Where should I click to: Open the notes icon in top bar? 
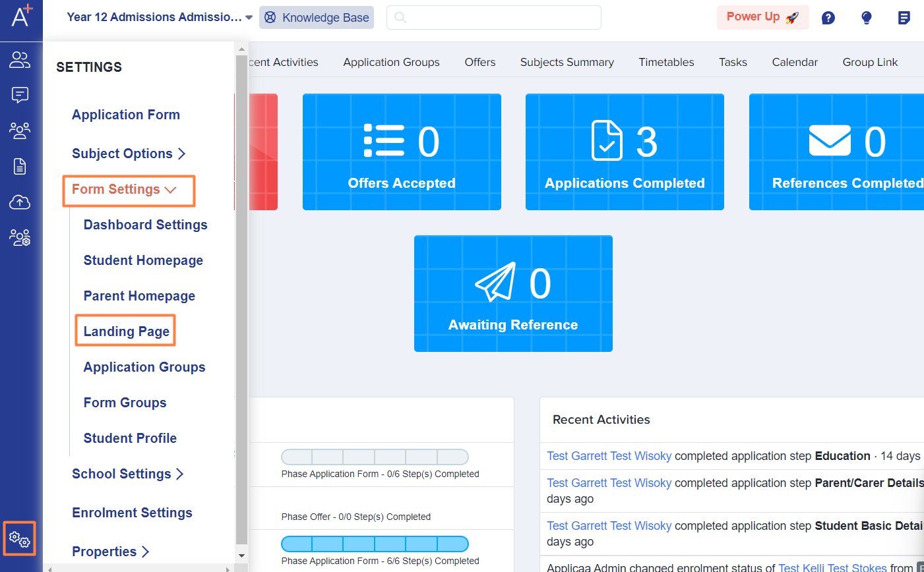click(904, 18)
